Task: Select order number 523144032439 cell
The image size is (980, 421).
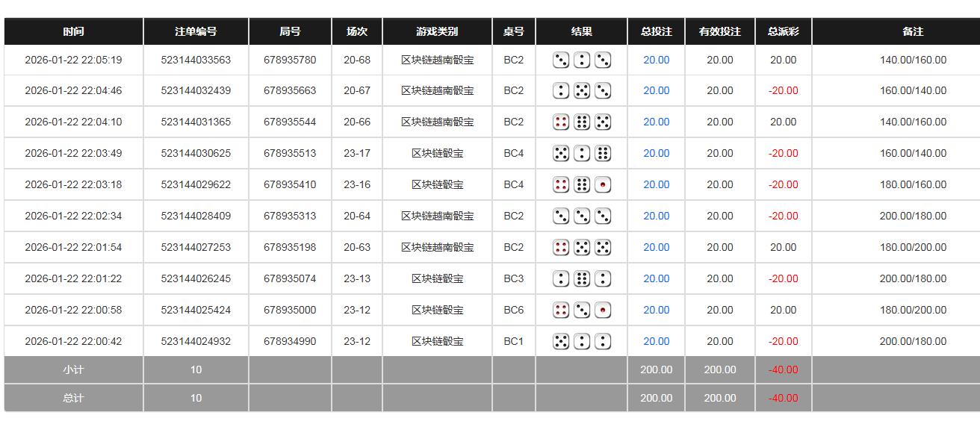Action: pos(196,90)
